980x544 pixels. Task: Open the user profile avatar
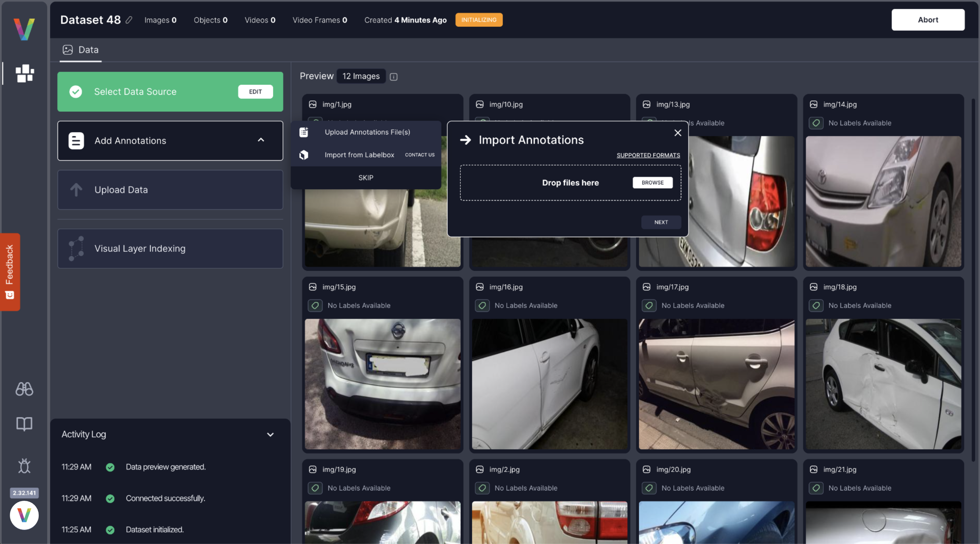(24, 515)
